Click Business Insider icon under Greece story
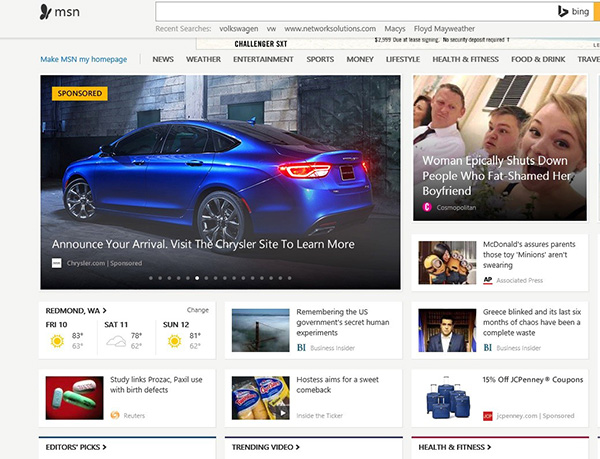The width and height of the screenshot is (600, 459). click(488, 348)
